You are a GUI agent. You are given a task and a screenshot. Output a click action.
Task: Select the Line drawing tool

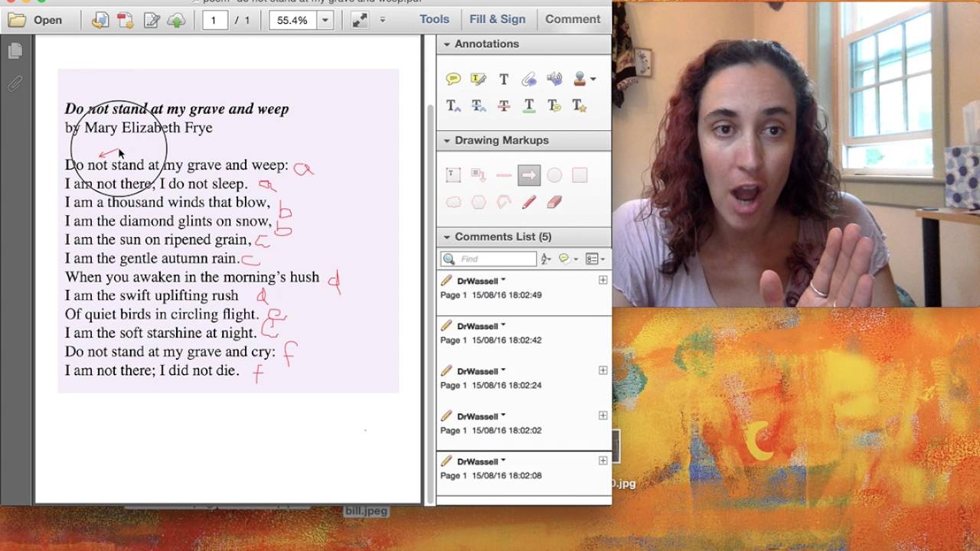[x=504, y=175]
